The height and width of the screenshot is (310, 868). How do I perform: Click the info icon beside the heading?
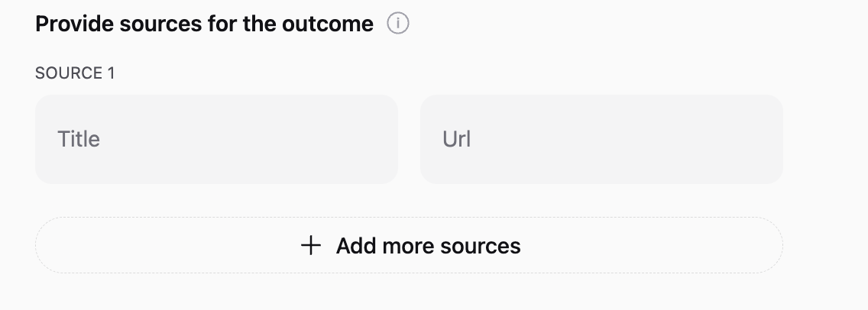398,24
